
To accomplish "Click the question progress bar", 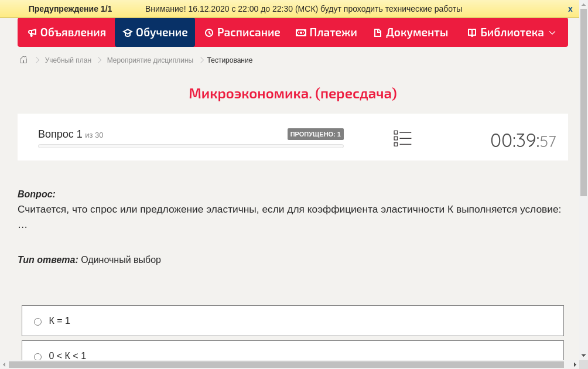I will coord(190,146).
